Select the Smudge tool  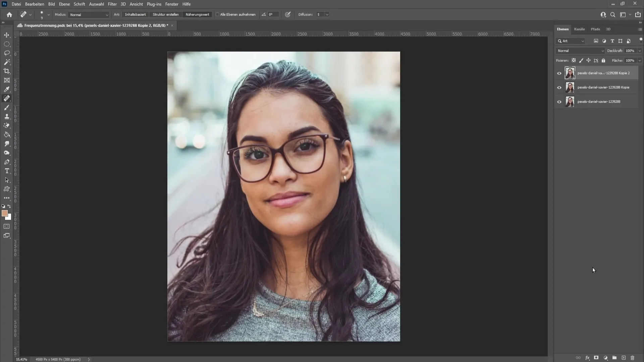point(7,144)
